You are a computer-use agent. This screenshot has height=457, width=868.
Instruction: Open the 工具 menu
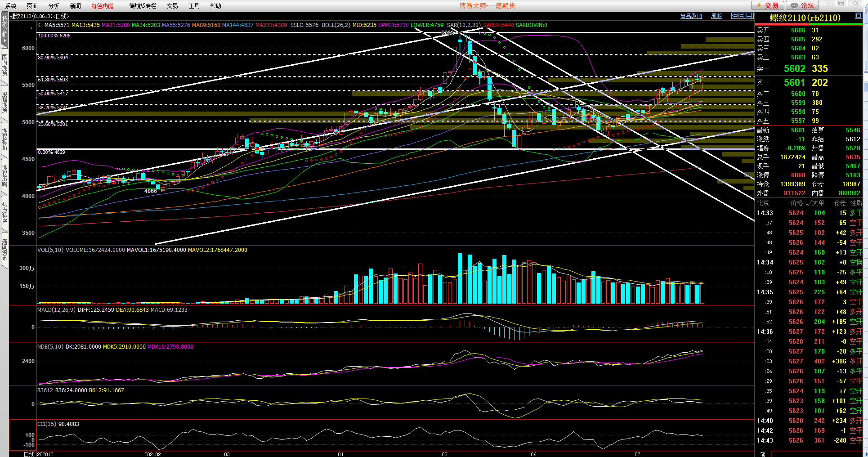[194, 6]
